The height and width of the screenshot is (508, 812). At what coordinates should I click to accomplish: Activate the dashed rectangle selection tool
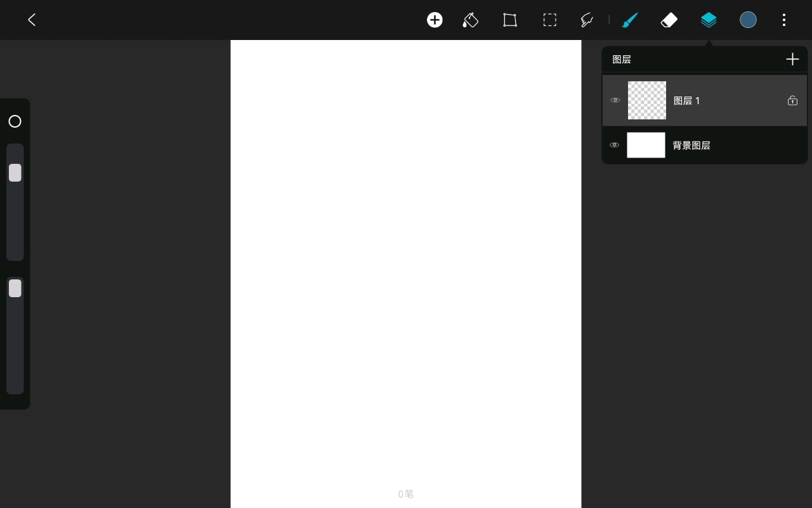[x=550, y=20]
